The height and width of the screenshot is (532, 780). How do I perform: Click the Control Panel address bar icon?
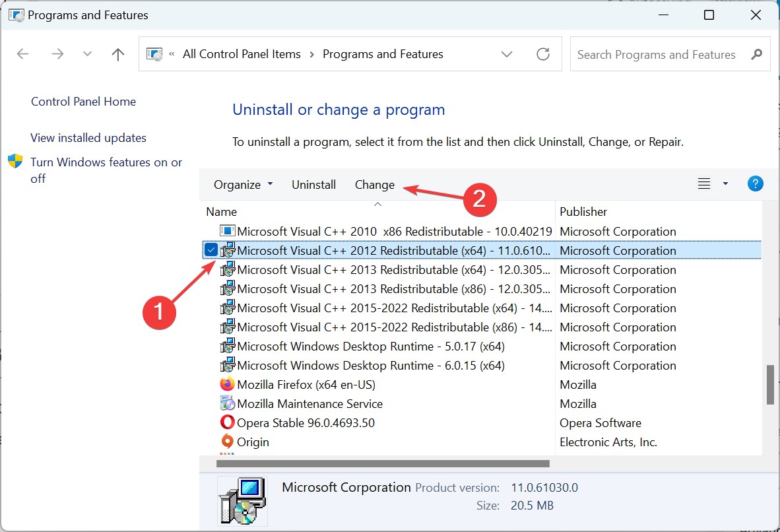click(x=154, y=53)
